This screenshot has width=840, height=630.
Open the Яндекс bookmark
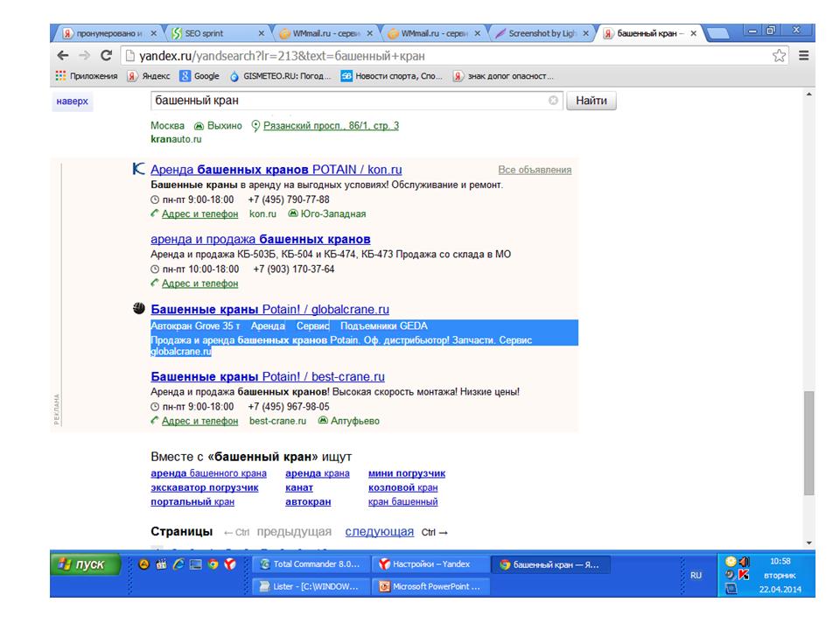[149, 76]
